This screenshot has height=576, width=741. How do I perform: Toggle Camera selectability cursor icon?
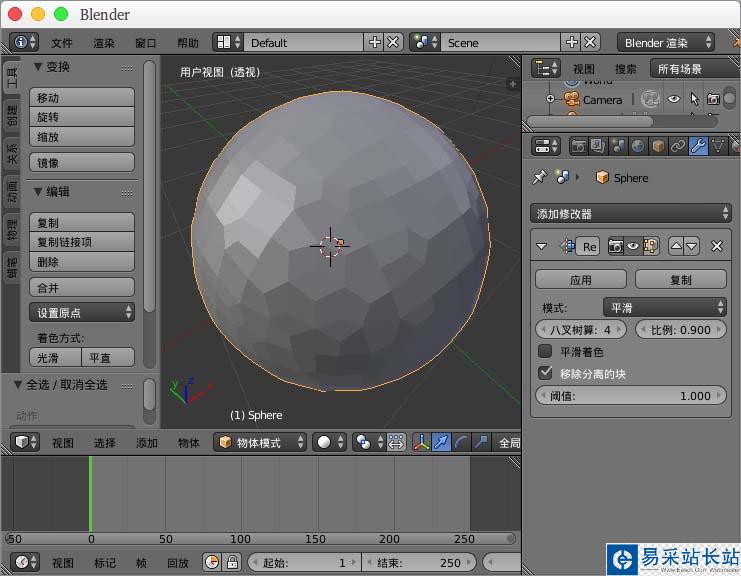pos(694,99)
